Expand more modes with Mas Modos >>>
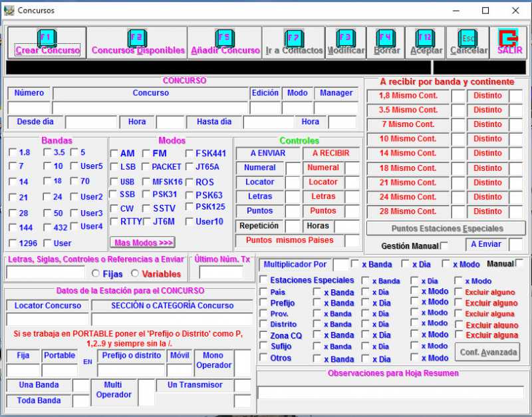532x417 pixels. click(x=144, y=243)
